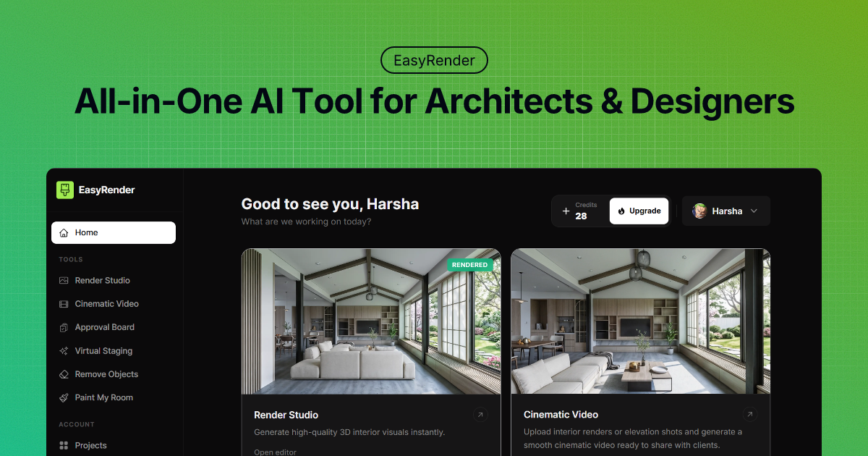The width and height of the screenshot is (868, 456).
Task: Click the Approval Board icon
Action: [x=64, y=327]
